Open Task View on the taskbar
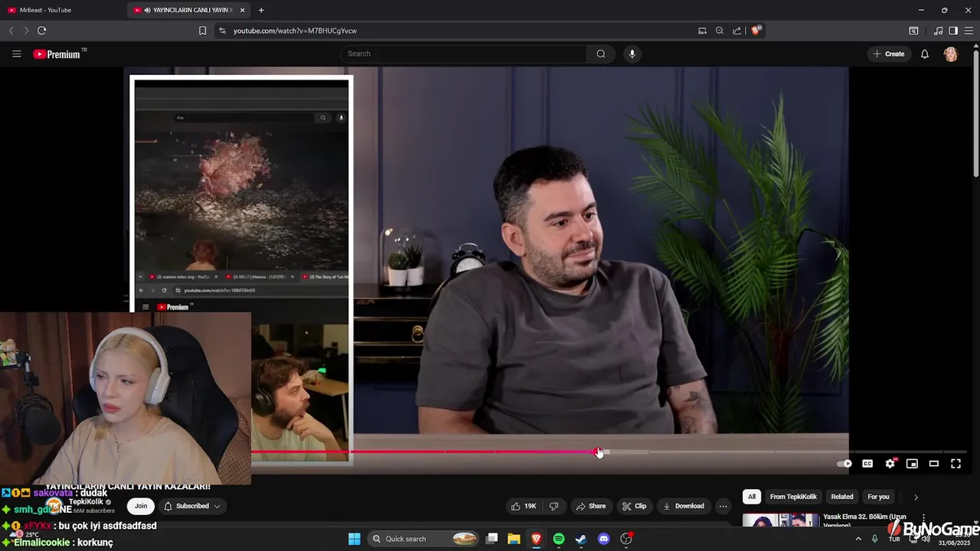 [x=492, y=539]
